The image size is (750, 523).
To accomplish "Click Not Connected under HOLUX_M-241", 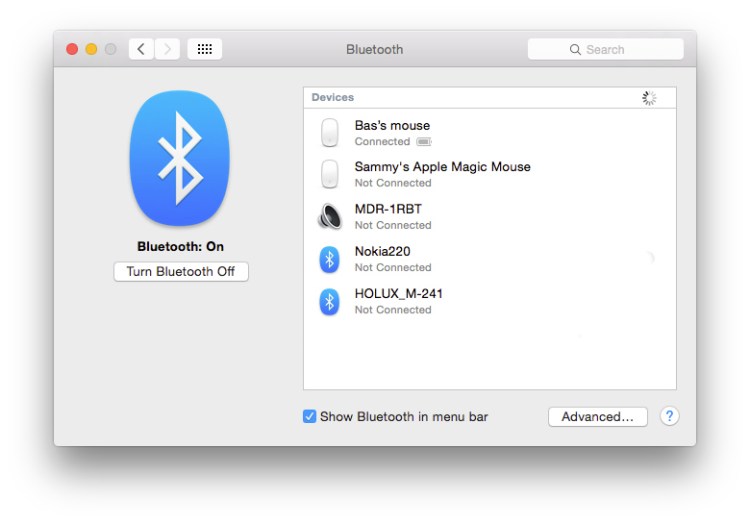I will coord(393,310).
